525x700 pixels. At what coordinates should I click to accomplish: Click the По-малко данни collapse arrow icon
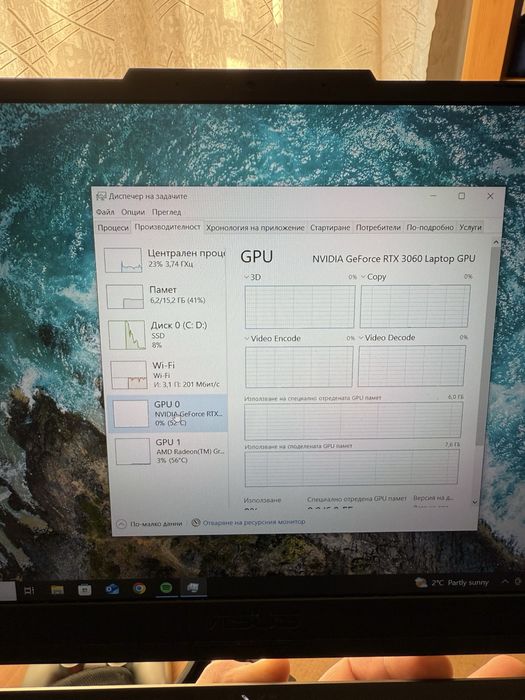click(121, 524)
